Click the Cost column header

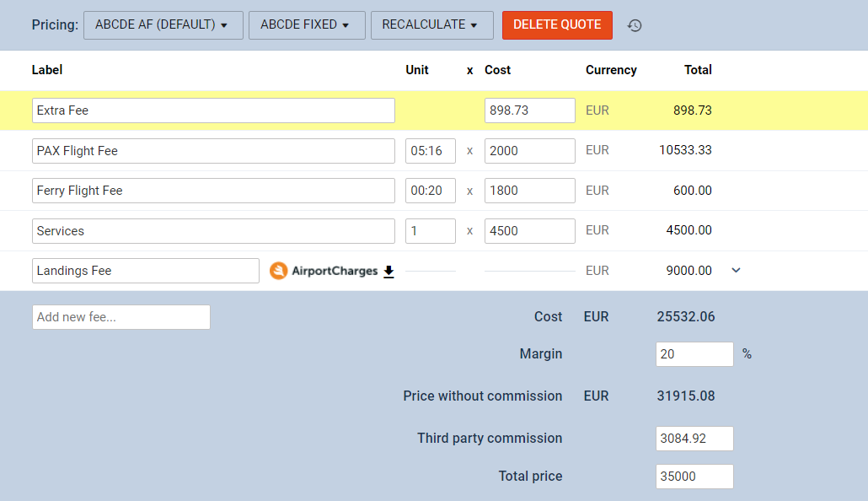coord(498,70)
